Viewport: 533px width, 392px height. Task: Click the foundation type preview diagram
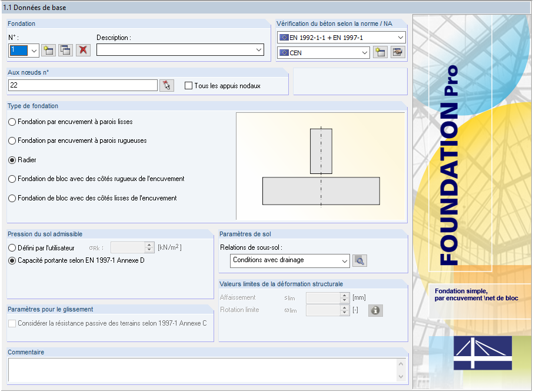tap(321, 166)
